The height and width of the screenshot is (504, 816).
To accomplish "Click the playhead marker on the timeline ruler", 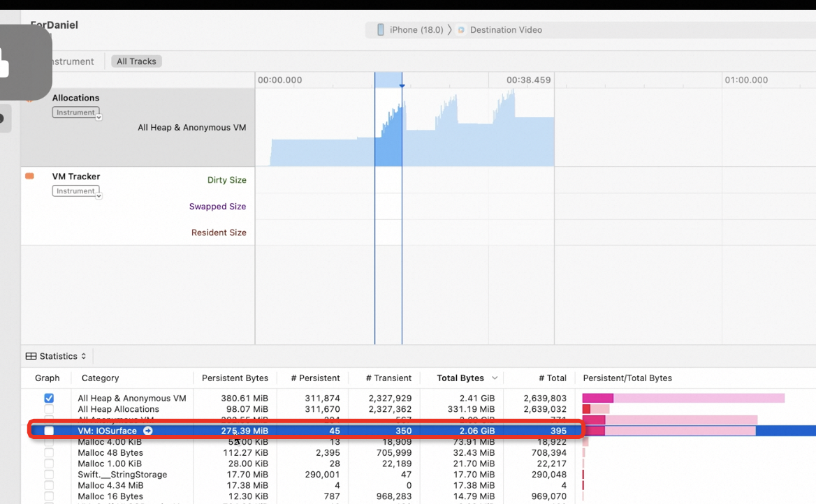I will coord(402,85).
